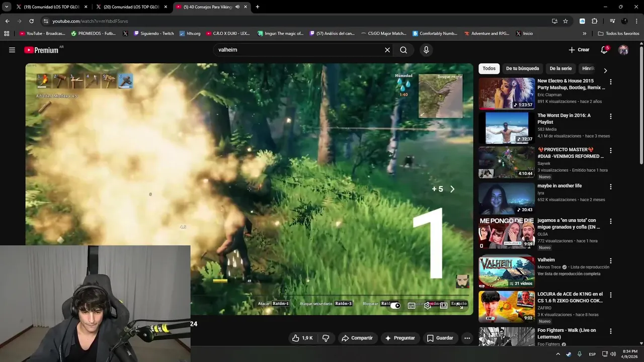Open options for New Electro & House video

click(x=611, y=82)
